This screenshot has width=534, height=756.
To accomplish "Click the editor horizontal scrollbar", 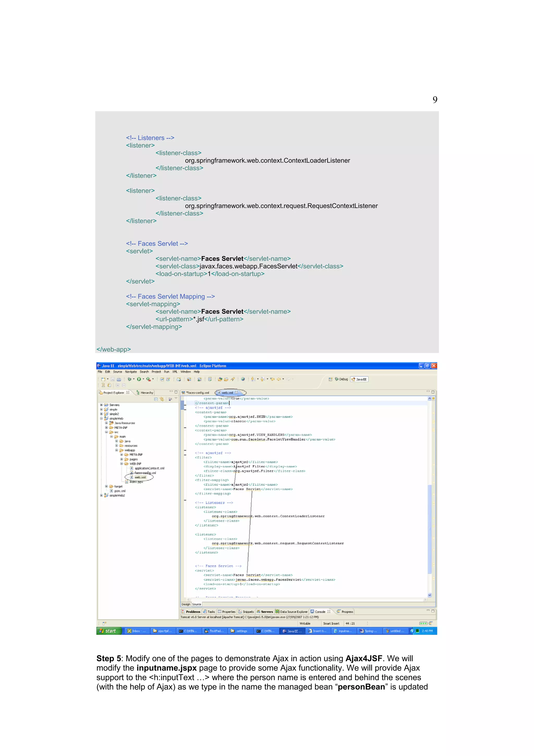I will pyautogui.click(x=306, y=599).
